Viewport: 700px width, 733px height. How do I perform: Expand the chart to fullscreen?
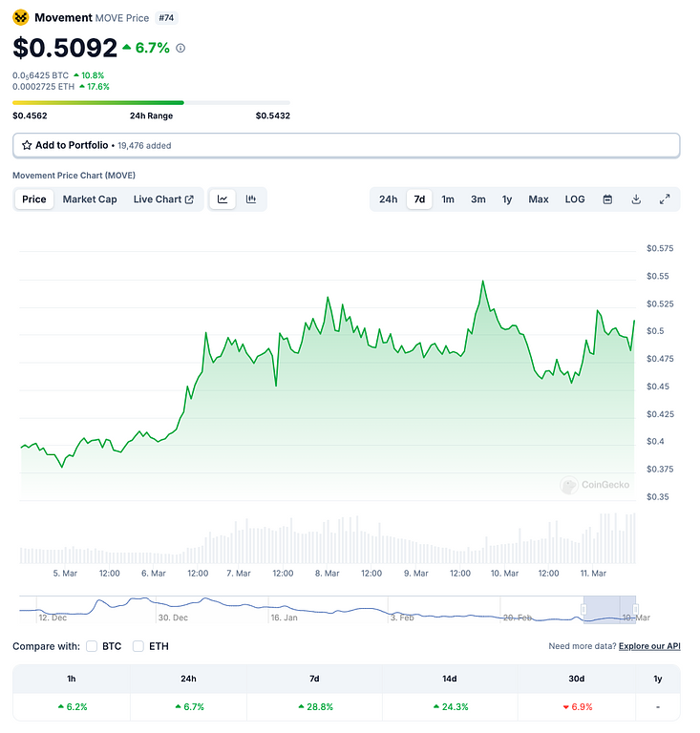(665, 199)
